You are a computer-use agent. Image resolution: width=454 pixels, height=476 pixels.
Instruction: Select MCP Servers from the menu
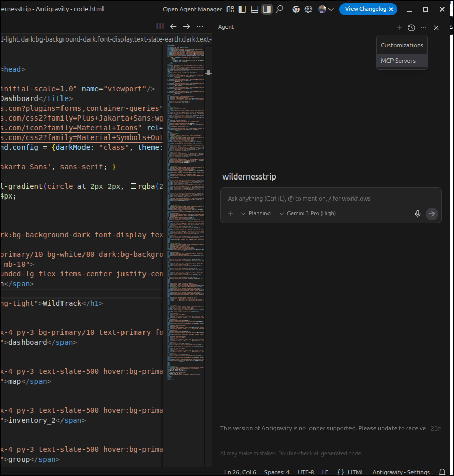(x=398, y=61)
